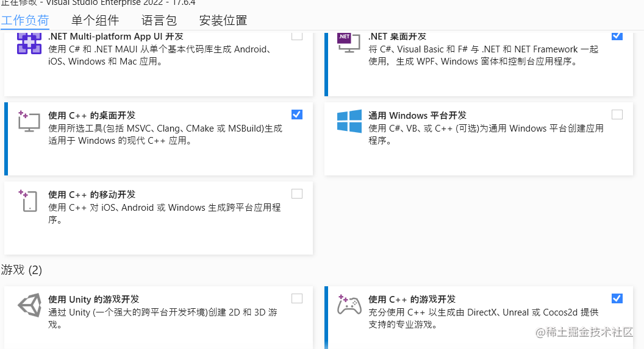Click the .NET desktop monitor icon
Viewport: 644px width, 349px height.
(349, 43)
